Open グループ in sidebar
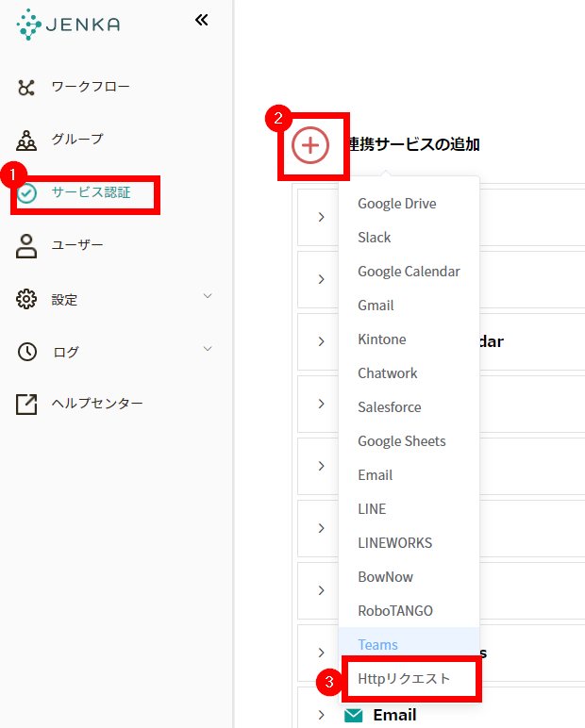 point(77,140)
